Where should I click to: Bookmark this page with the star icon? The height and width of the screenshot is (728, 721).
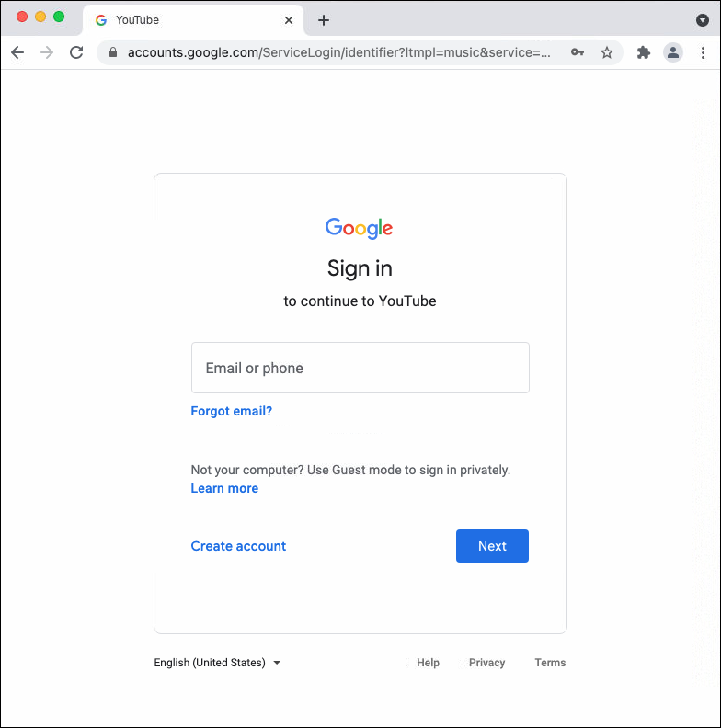coord(607,52)
